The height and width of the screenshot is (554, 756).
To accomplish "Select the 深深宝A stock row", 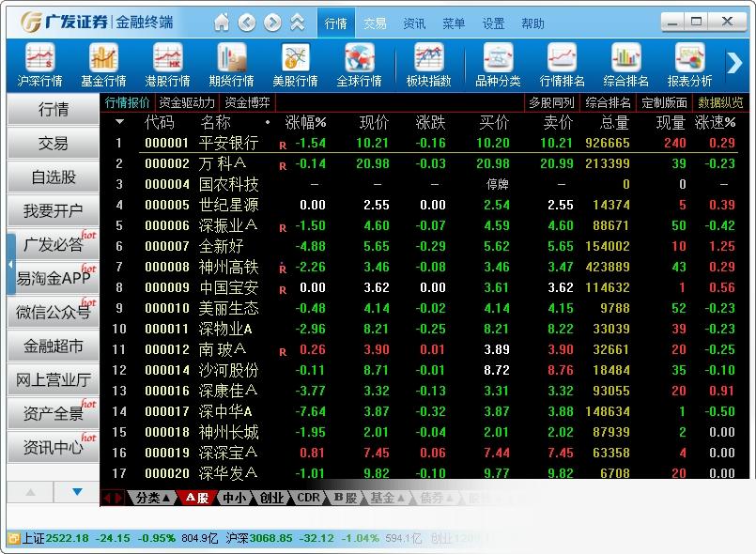I will point(424,453).
